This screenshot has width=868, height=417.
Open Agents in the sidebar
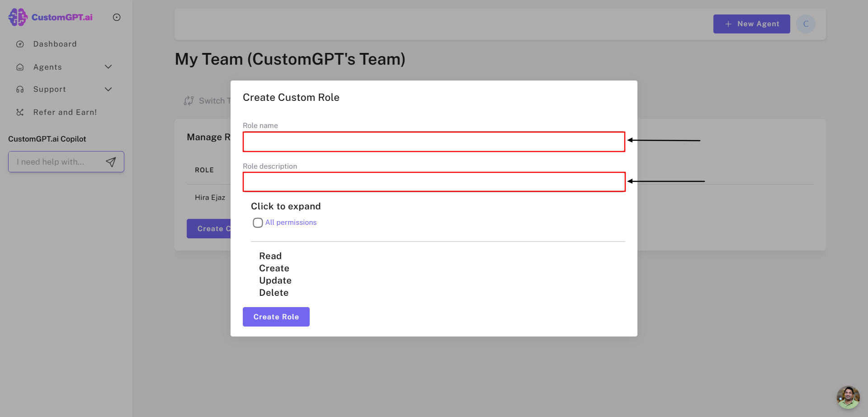pos(47,67)
